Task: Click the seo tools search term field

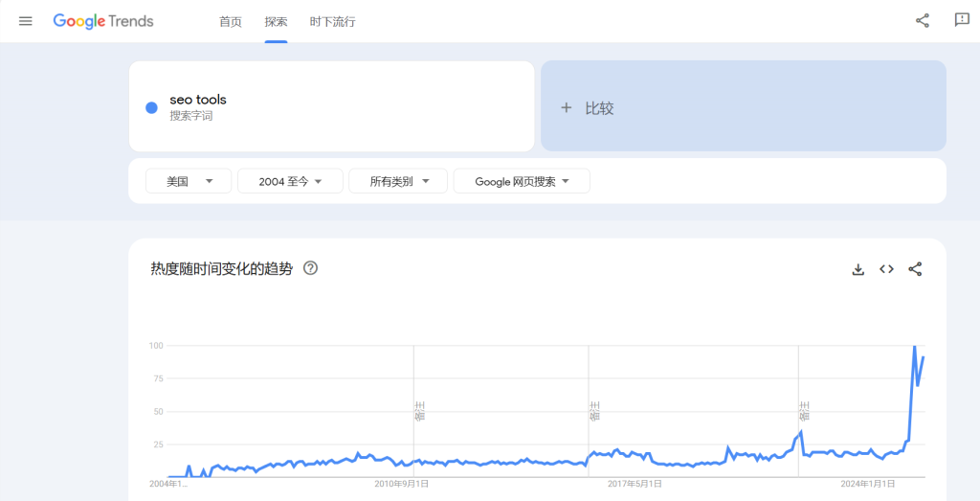Action: pyautogui.click(x=331, y=106)
